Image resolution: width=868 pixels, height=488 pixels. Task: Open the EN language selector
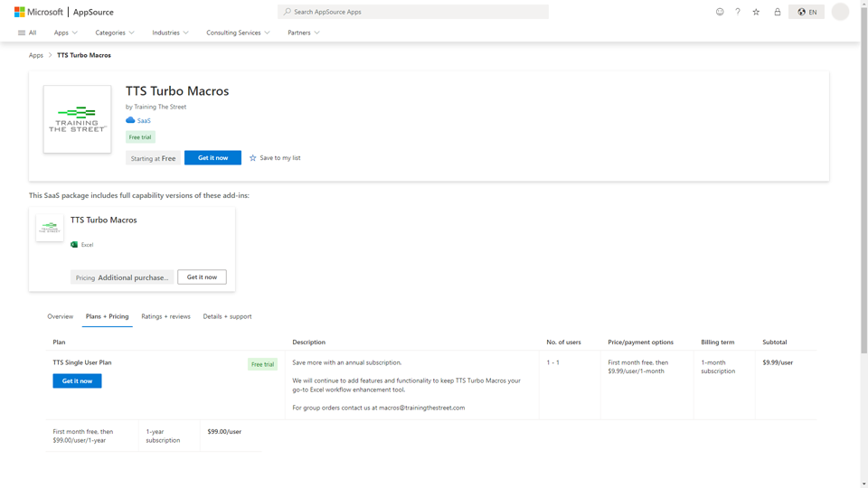(807, 12)
